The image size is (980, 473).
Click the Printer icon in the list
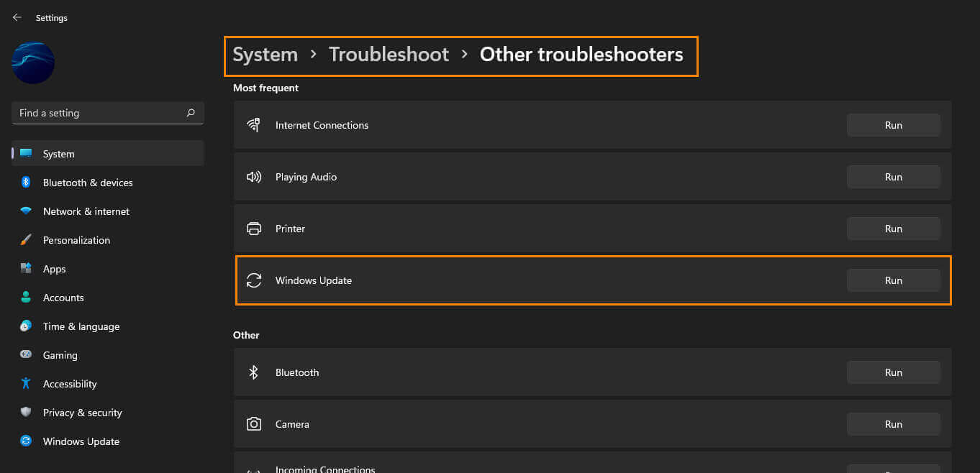253,229
